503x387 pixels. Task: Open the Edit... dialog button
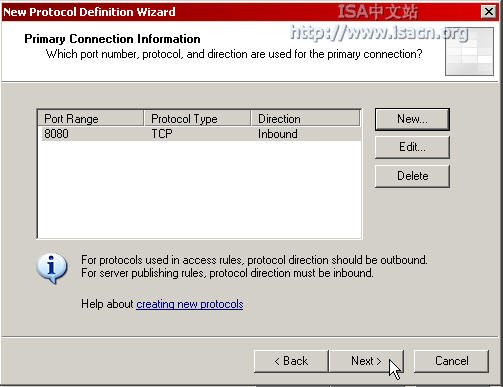pos(412,147)
